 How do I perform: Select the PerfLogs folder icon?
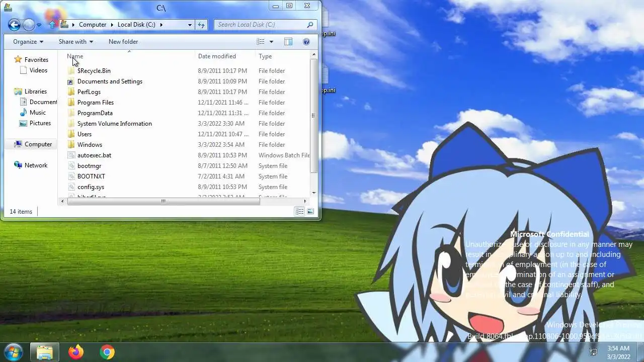coord(71,92)
